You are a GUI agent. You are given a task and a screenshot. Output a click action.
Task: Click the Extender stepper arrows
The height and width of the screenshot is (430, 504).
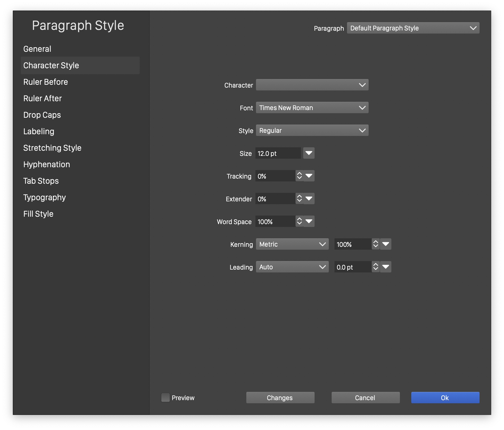tap(299, 199)
